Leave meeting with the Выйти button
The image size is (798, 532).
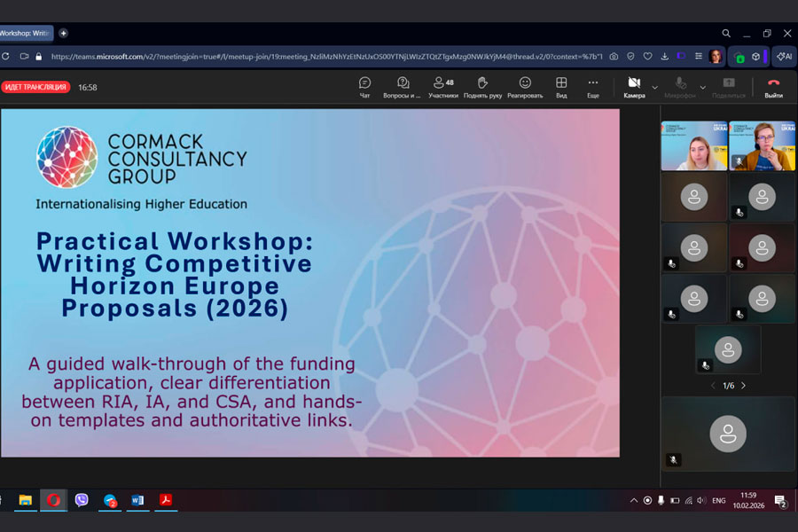(x=773, y=87)
